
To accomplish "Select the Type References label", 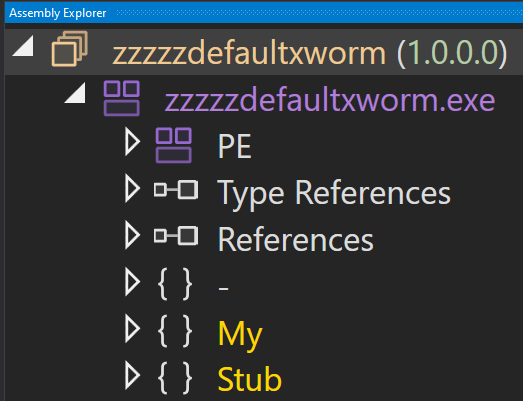I will (334, 193).
